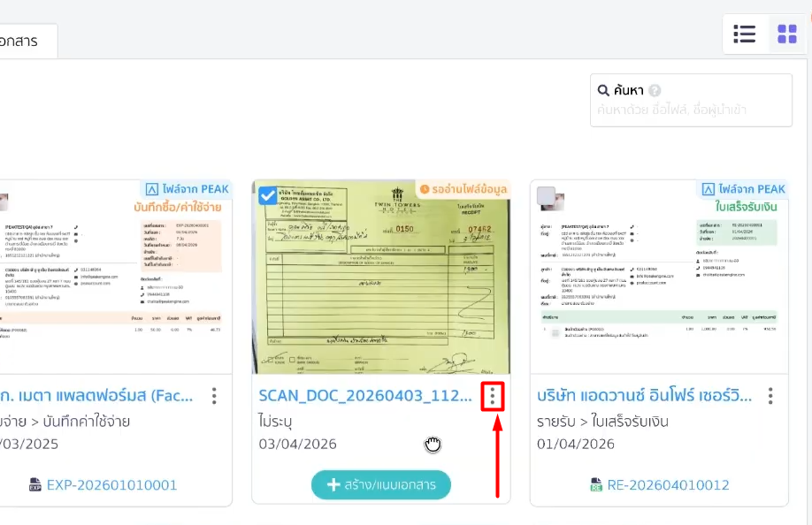Open the ใบเสร็จรับเงิน document thumbnail
The image size is (812, 525).
pos(659,277)
